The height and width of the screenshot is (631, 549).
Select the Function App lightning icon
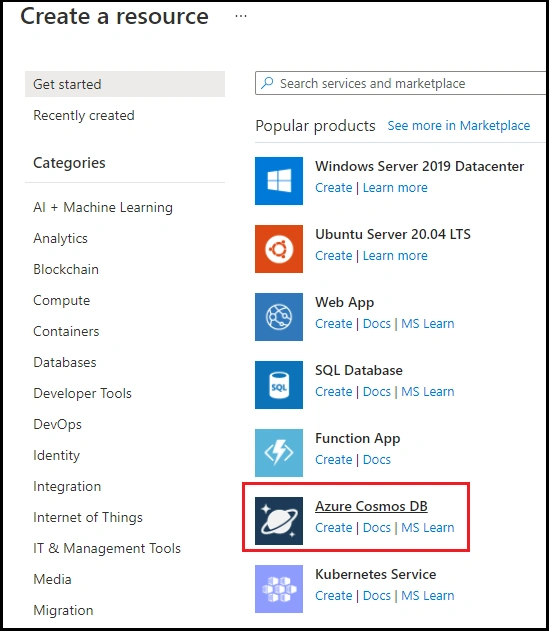(x=279, y=453)
